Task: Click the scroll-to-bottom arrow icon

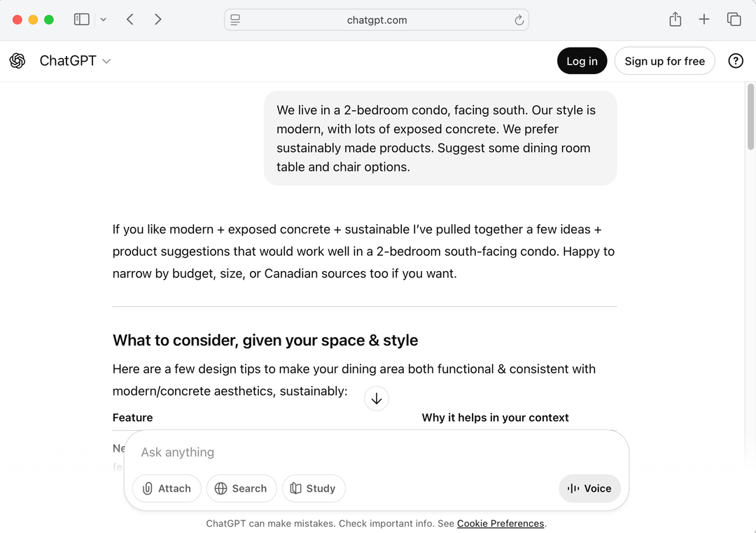Action: point(377,398)
